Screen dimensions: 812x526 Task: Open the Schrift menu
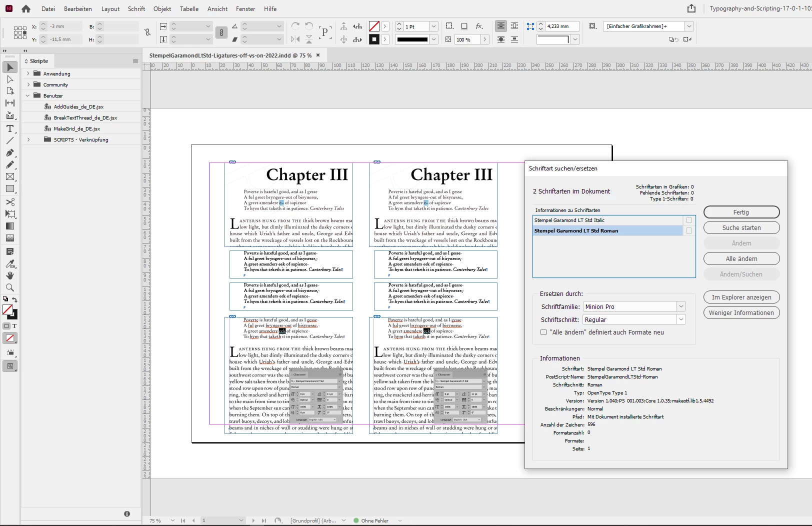tap(136, 8)
